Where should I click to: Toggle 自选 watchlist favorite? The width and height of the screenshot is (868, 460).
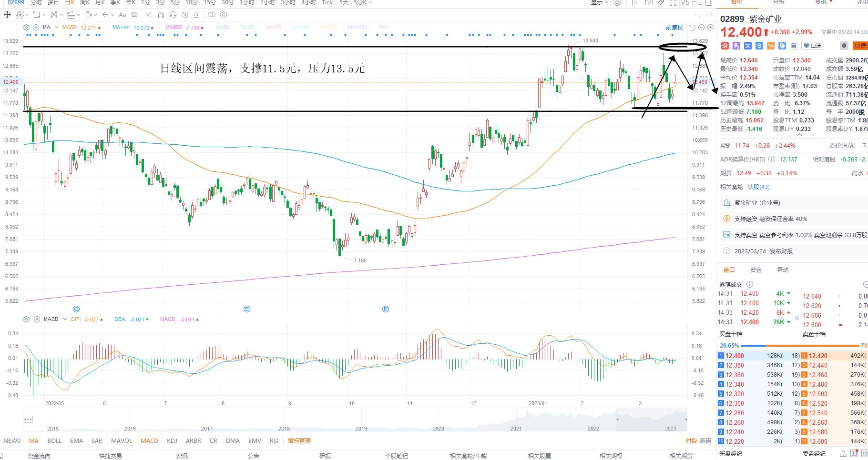812,46
